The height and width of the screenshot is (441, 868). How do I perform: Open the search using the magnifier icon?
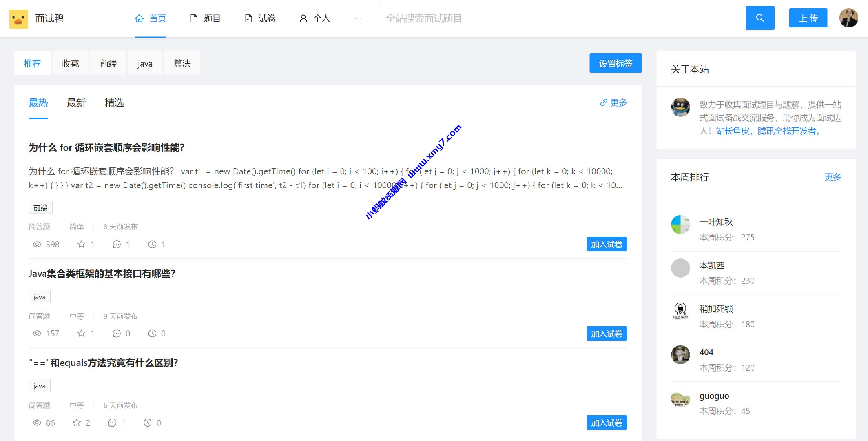point(759,18)
